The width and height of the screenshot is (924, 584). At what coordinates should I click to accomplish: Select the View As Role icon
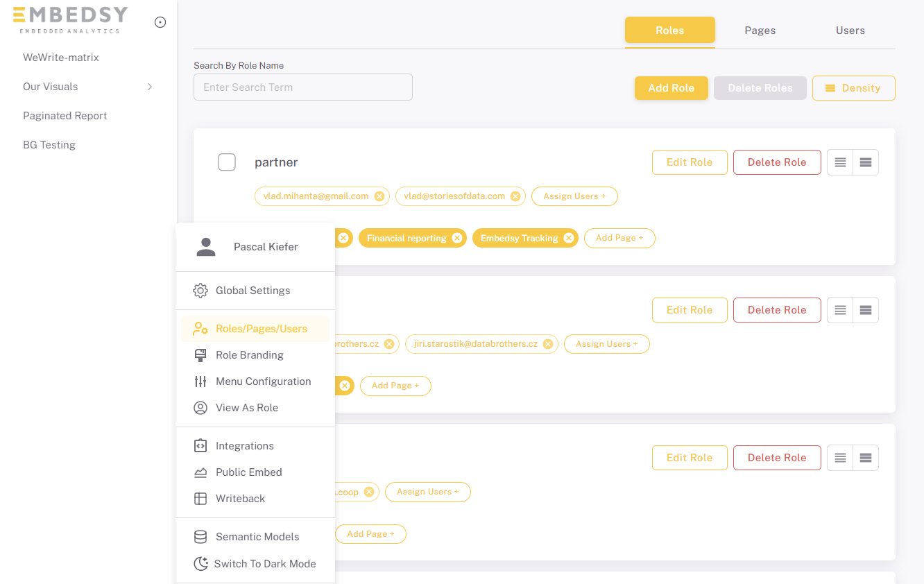point(200,407)
